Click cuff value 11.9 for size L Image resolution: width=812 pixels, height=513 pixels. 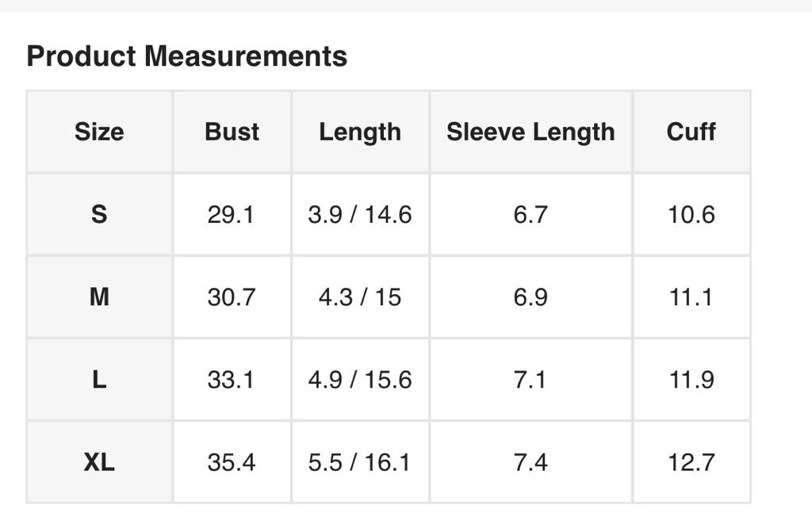(691, 380)
